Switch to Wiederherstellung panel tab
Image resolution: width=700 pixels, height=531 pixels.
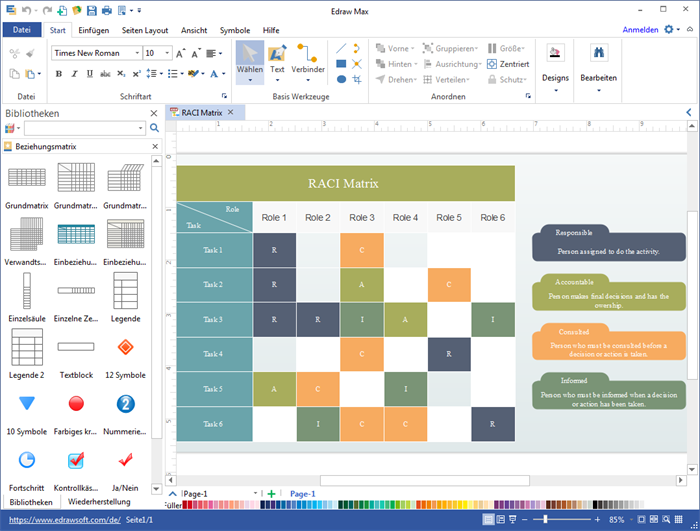click(x=99, y=502)
